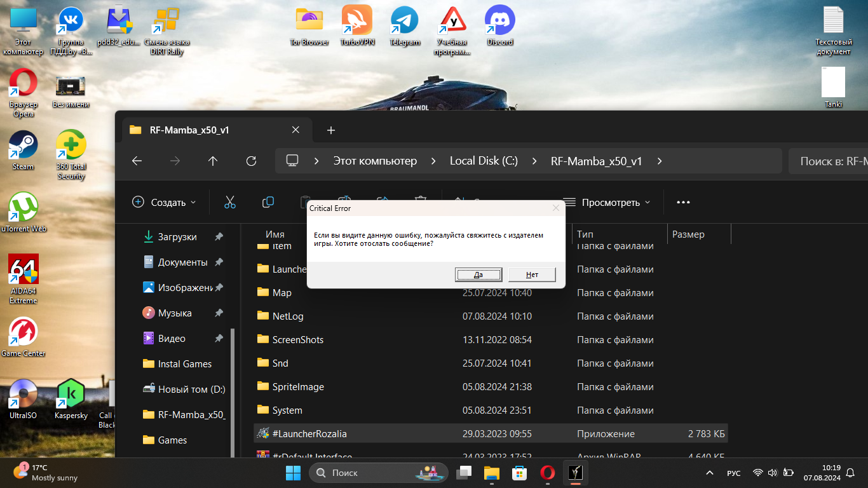Expand chevron after RF-Mamba_x50_v1 breadcrumb

pos(660,161)
